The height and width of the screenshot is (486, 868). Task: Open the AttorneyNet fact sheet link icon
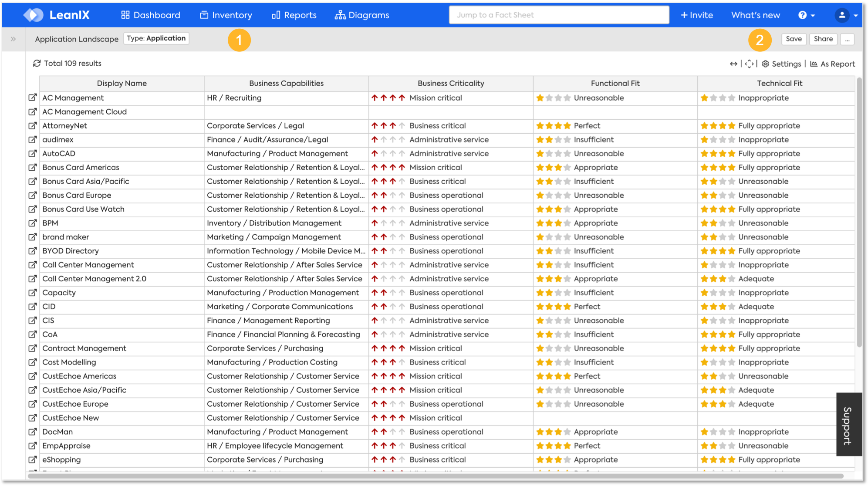coord(33,126)
